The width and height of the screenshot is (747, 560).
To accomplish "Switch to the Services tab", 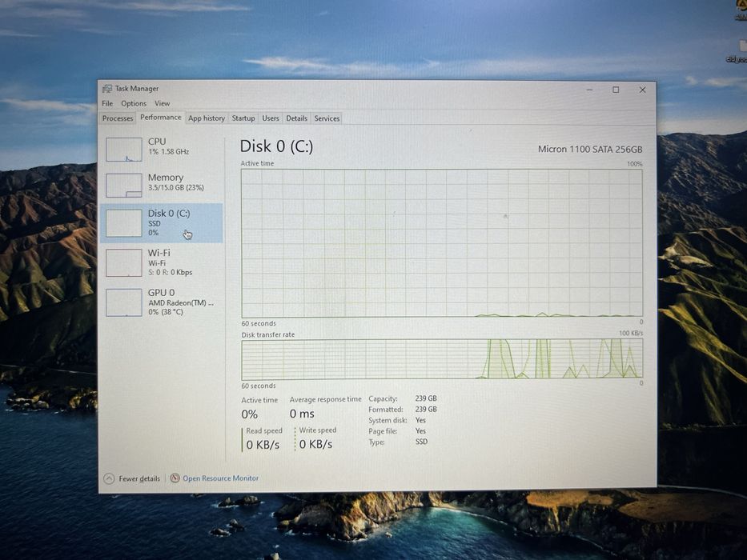I will point(327,118).
